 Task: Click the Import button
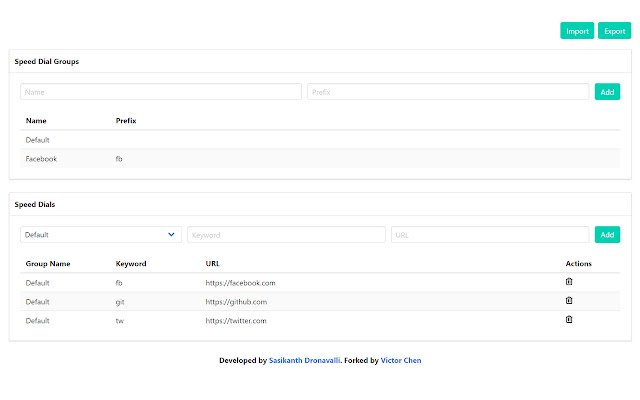pos(577,31)
